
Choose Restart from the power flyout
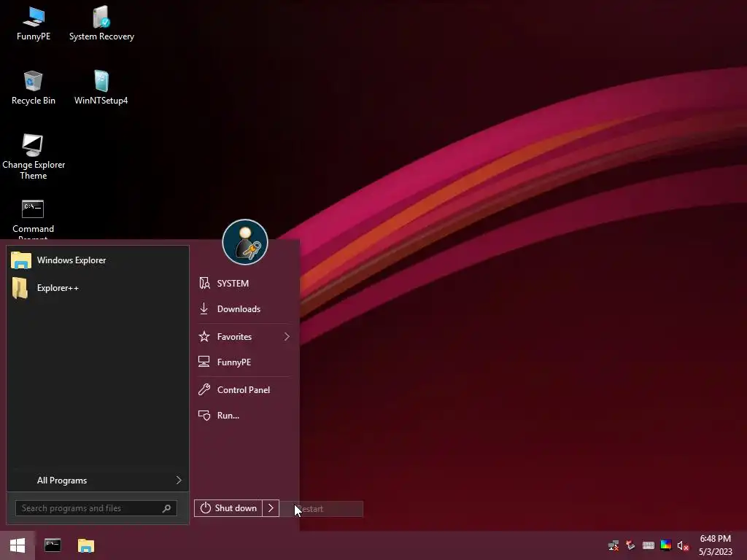pyautogui.click(x=322, y=509)
